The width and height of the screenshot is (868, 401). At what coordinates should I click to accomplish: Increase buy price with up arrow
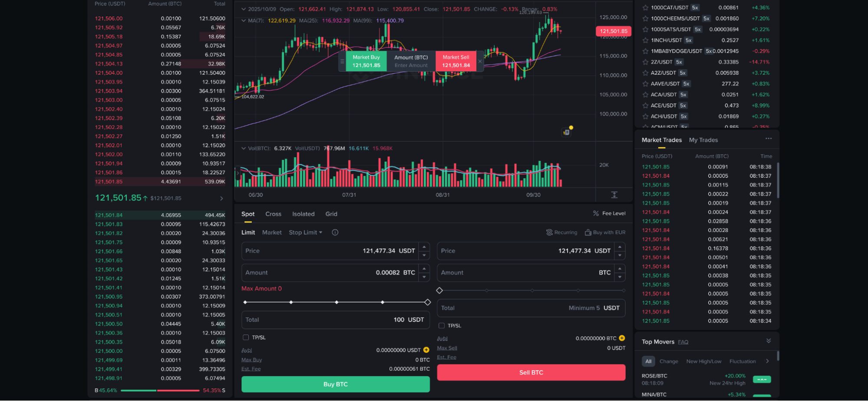click(424, 247)
